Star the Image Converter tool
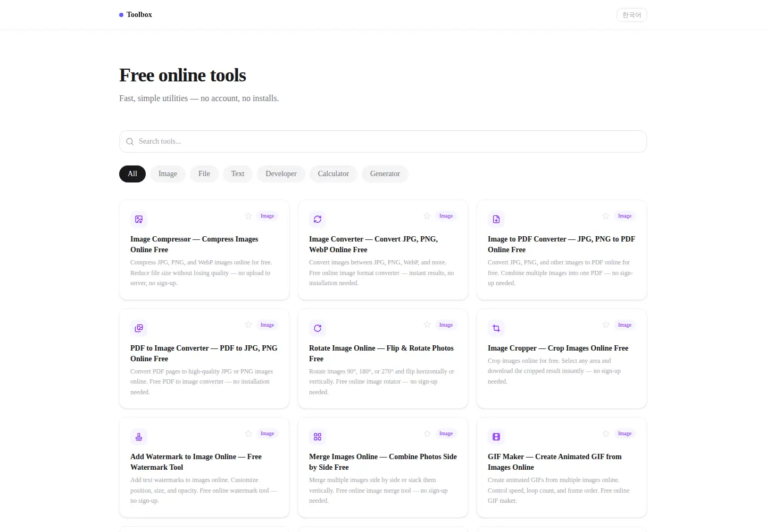Image resolution: width=766 pixels, height=532 pixels. click(427, 216)
